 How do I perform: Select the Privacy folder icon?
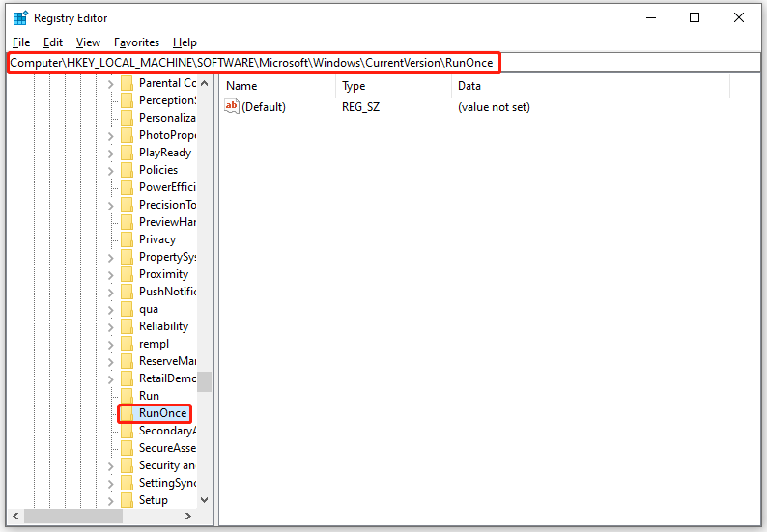pos(127,239)
